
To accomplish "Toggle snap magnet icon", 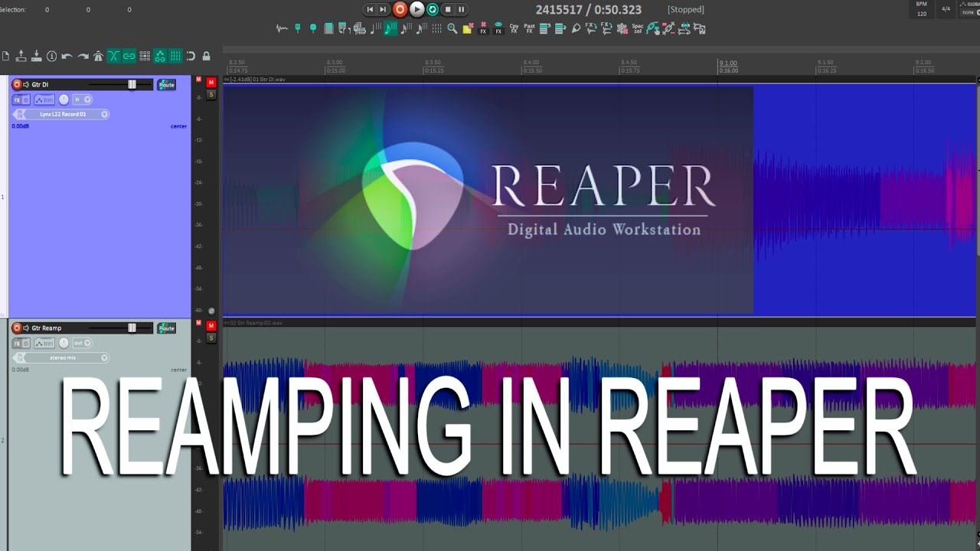I will click(x=191, y=56).
